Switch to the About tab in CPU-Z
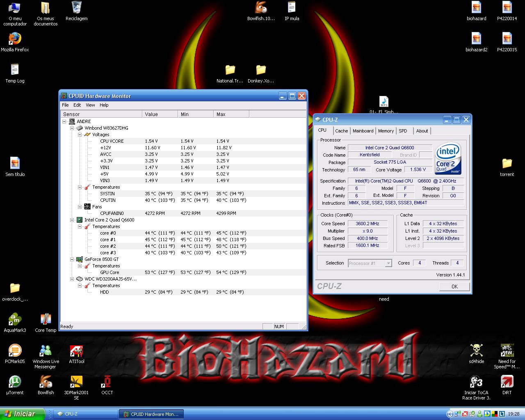 point(422,131)
